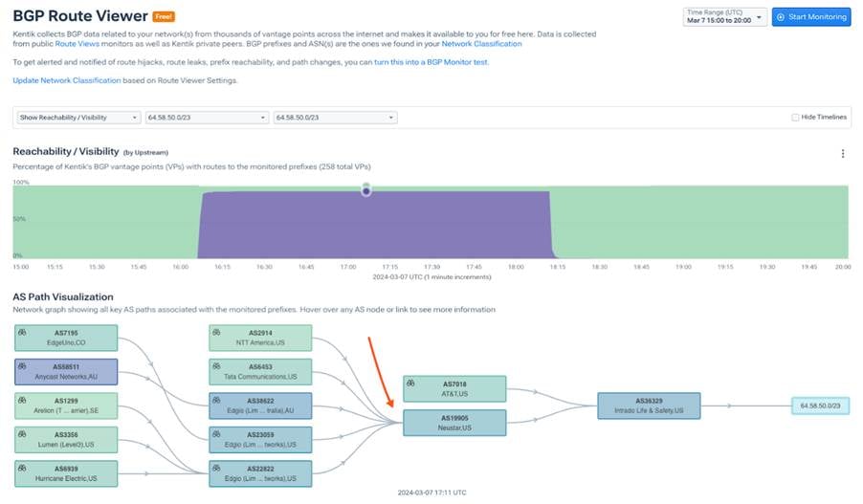Click Update Network Classification link

point(67,80)
